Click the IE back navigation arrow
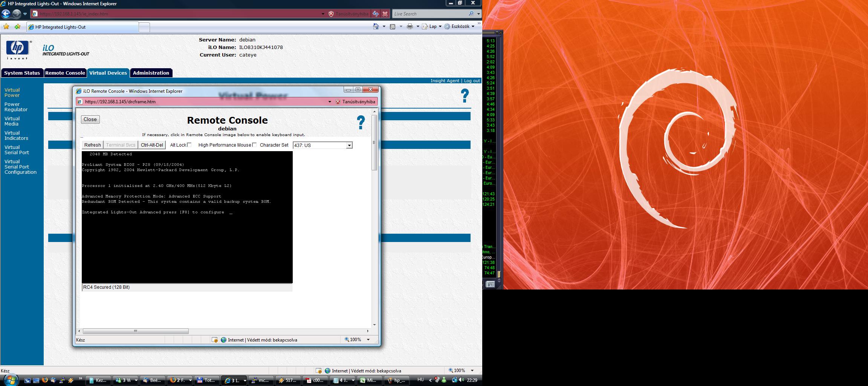The height and width of the screenshot is (386, 868). pyautogui.click(x=6, y=14)
